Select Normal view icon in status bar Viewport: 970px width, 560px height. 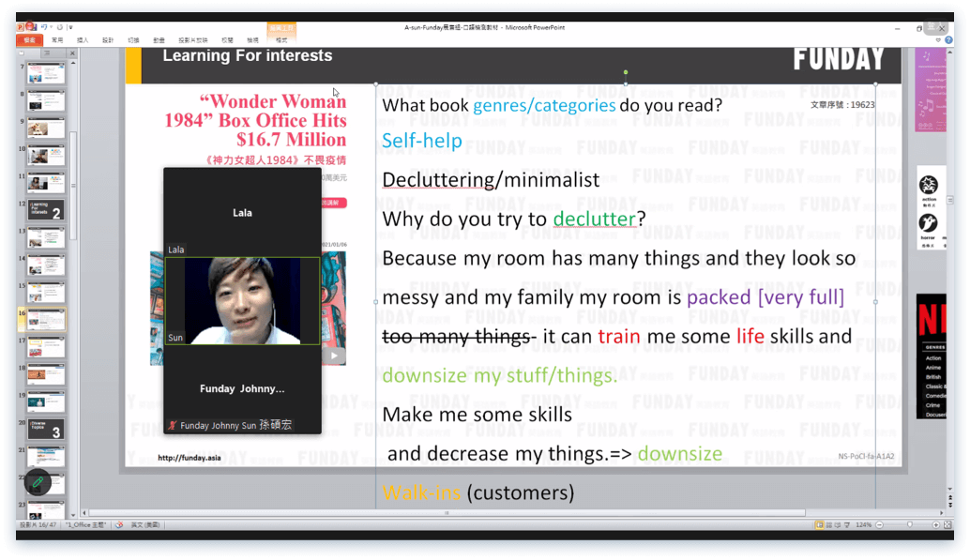point(819,524)
